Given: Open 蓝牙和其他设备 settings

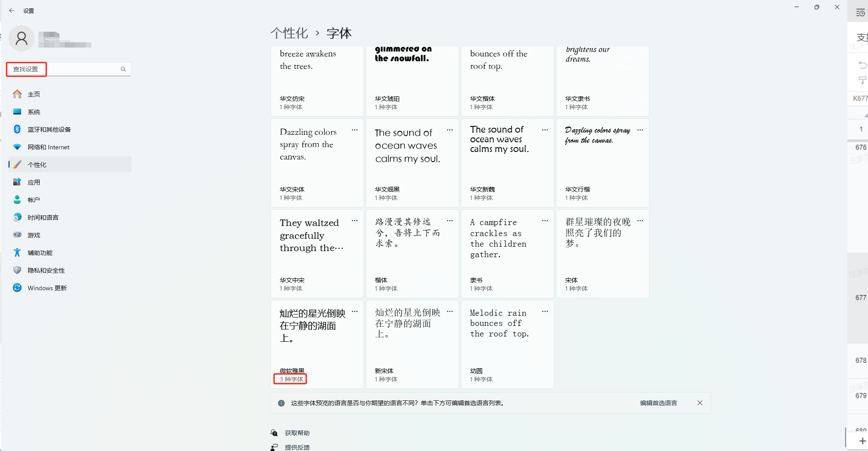Looking at the screenshot, I should tap(70, 129).
